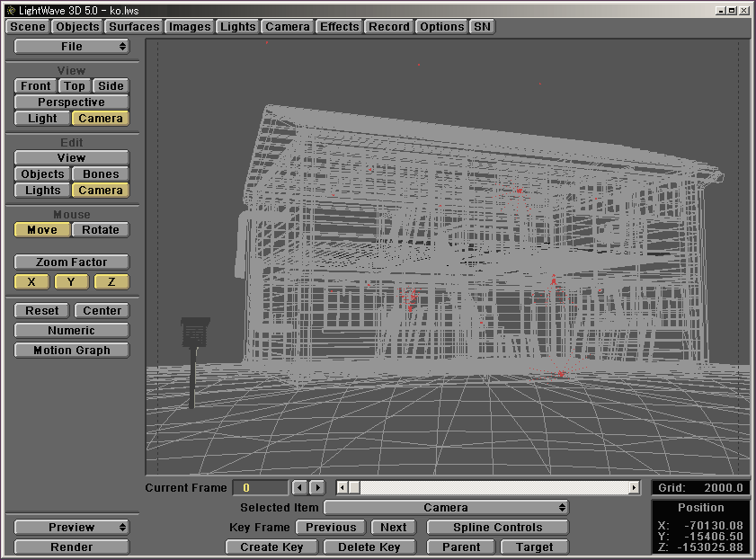Open the File dropdown menu
Screen dimensions: 756x560
pos(72,46)
